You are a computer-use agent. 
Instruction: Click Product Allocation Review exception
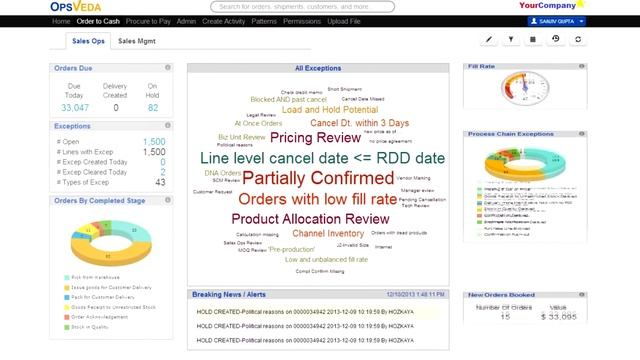(310, 219)
